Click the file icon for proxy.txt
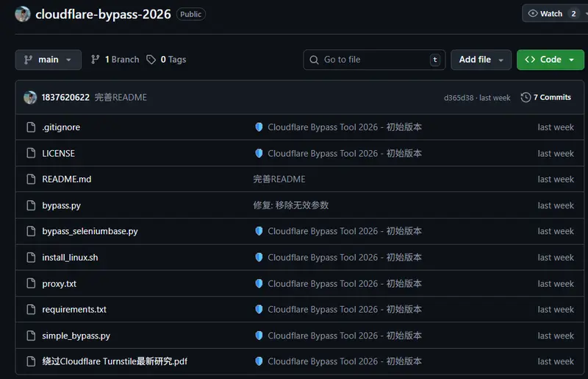 (x=31, y=283)
